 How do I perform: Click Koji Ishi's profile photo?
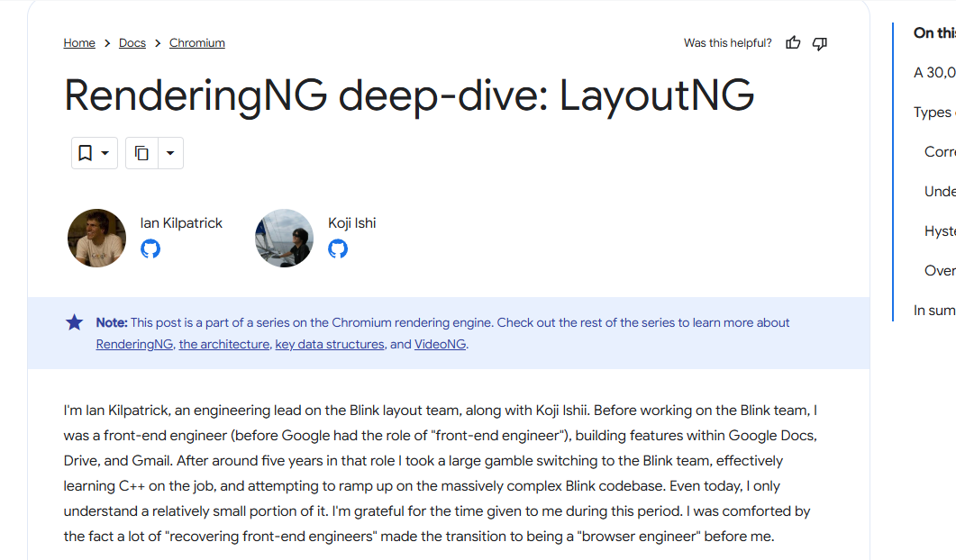(284, 239)
